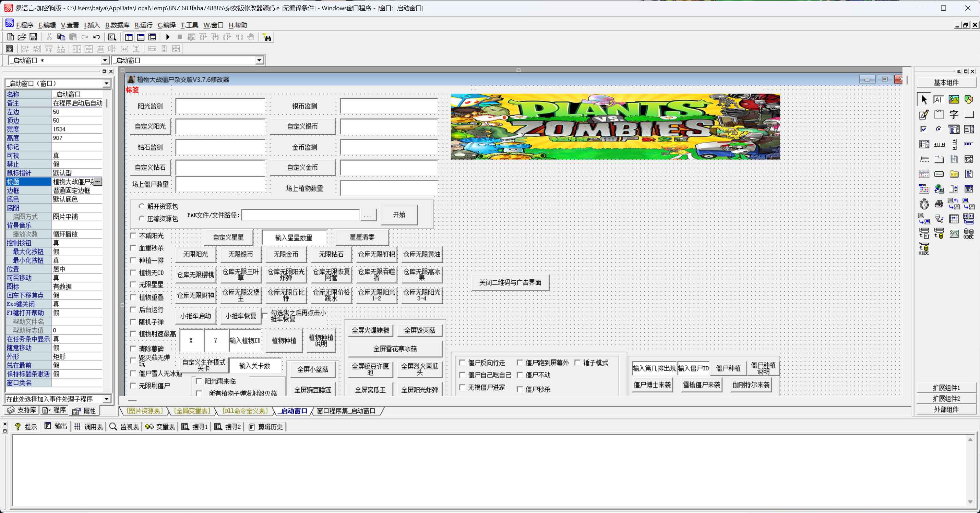The image size is (980, 513).
Task: Click the 无限阳光 button
Action: pos(195,254)
